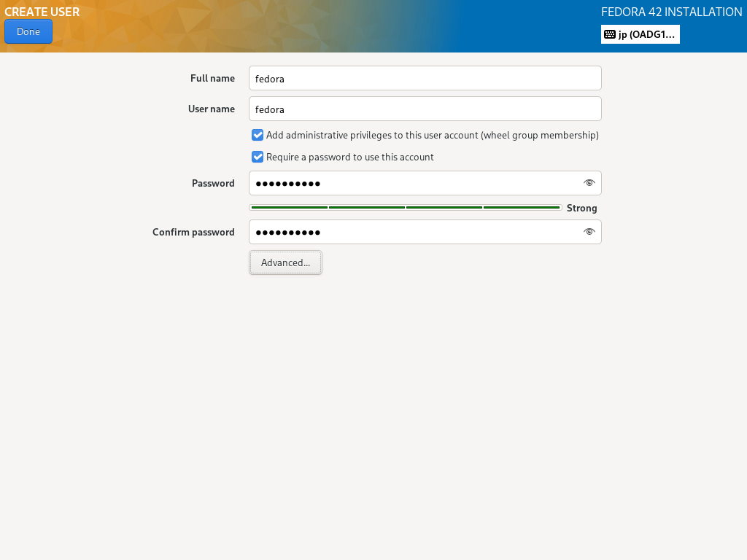
Task: Click the CREATE USER title text
Action: coord(42,12)
